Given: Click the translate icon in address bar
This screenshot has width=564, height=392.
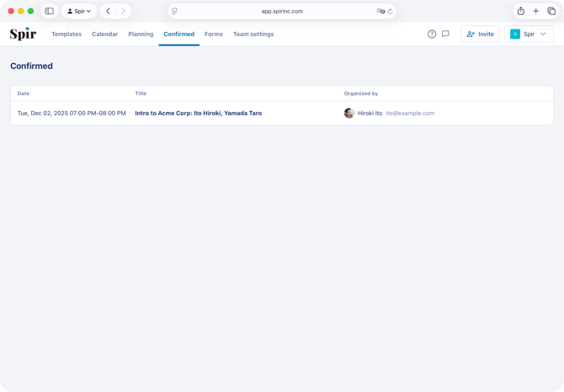Looking at the screenshot, I should point(380,12).
